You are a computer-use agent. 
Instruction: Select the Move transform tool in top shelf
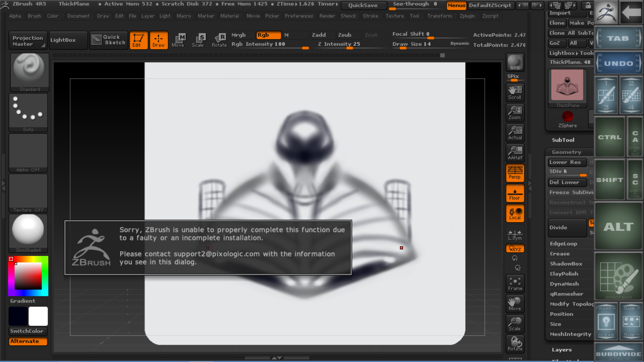coord(178,40)
